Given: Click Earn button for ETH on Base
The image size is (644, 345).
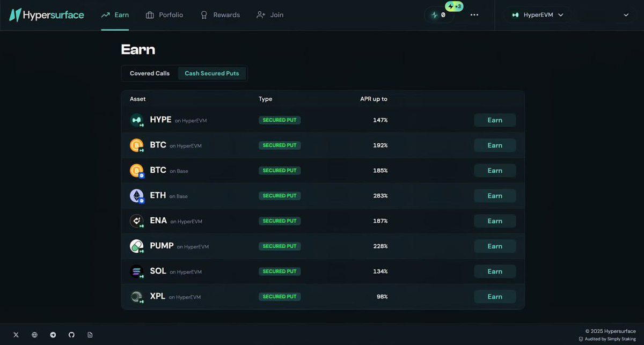Looking at the screenshot, I should pyautogui.click(x=495, y=196).
